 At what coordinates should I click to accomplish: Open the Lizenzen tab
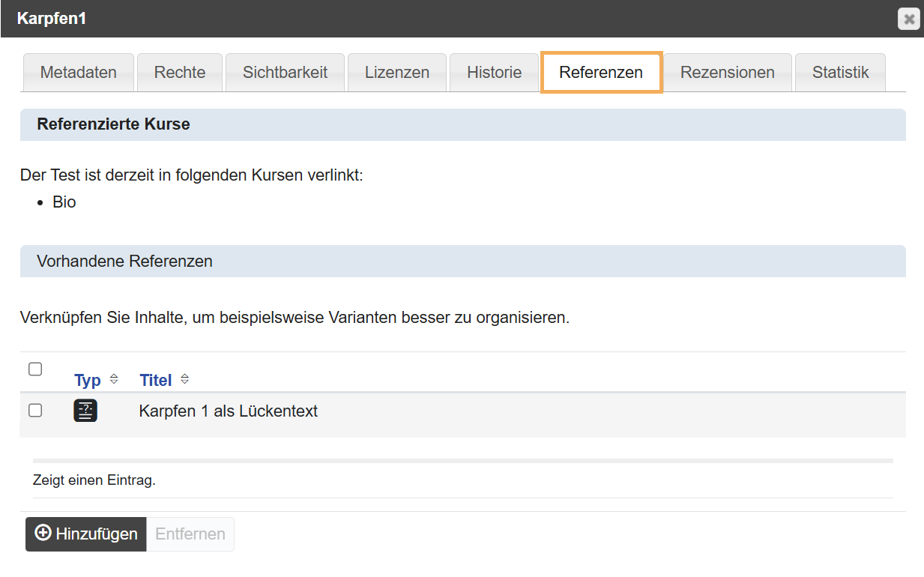[x=396, y=72]
